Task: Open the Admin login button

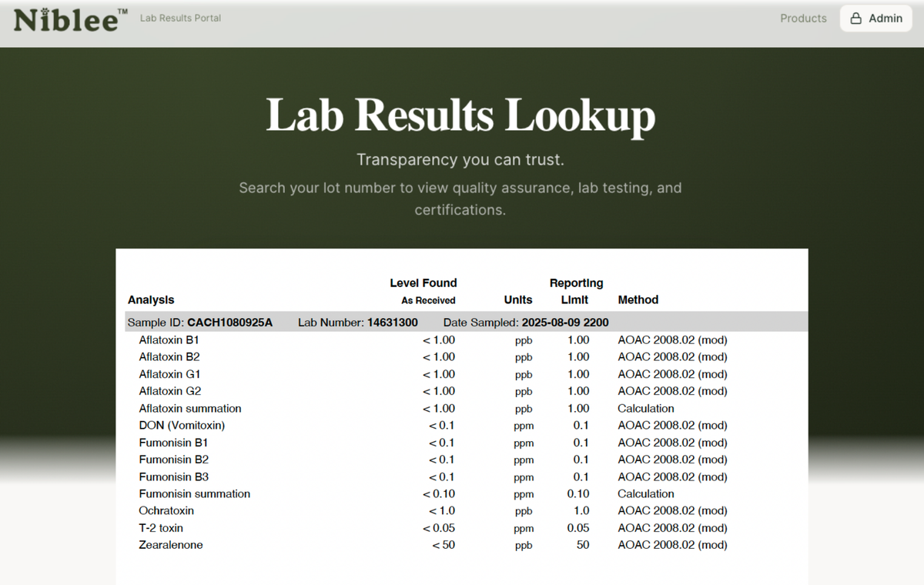Action: point(876,18)
